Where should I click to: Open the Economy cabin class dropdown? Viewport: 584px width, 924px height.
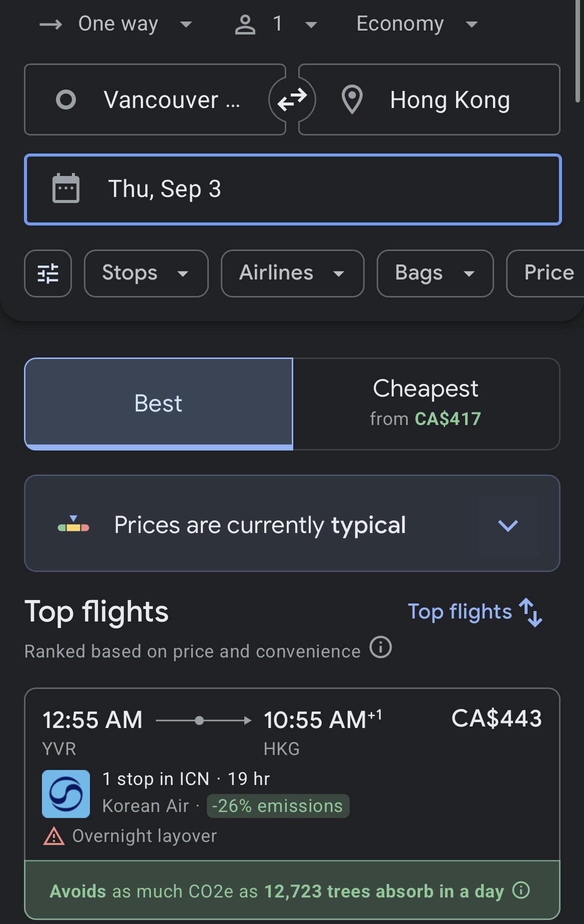pos(416,24)
